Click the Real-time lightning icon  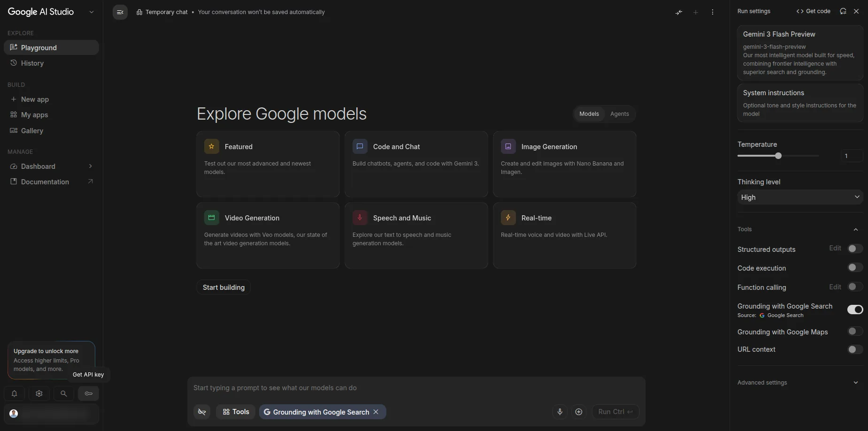(508, 218)
